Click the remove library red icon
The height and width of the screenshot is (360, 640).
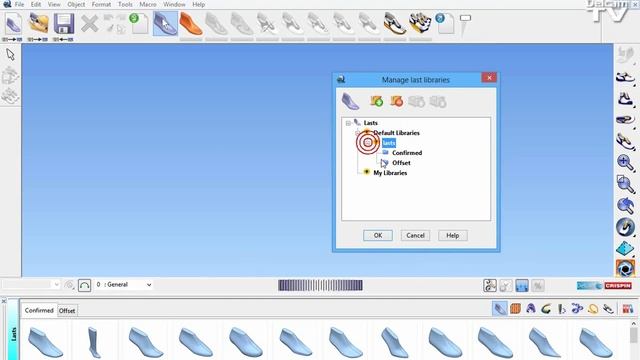396,101
